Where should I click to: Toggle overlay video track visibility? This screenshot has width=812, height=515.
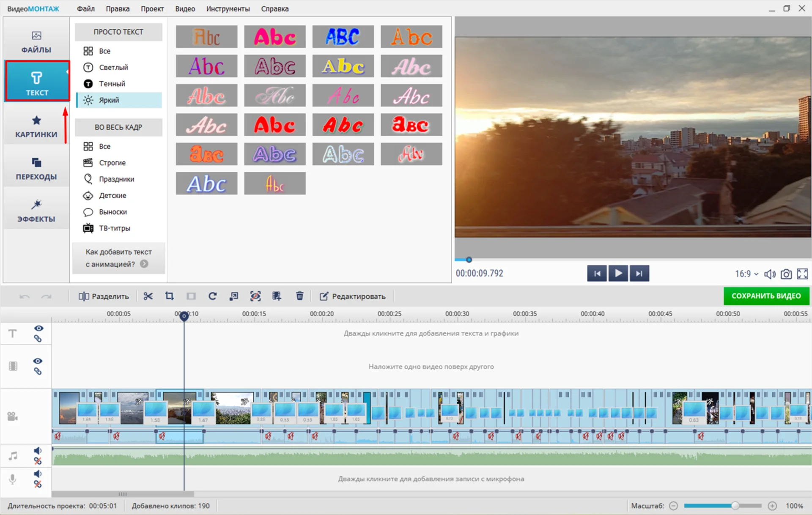(x=38, y=361)
